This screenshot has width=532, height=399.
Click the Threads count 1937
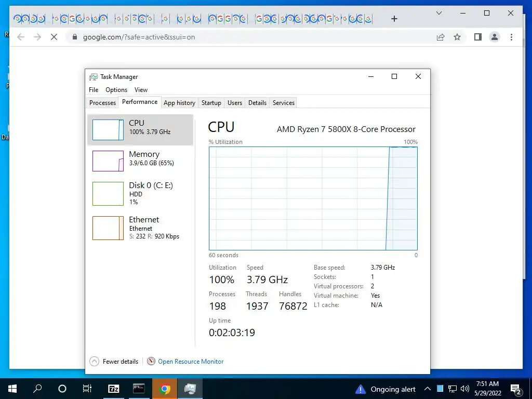[257, 306]
